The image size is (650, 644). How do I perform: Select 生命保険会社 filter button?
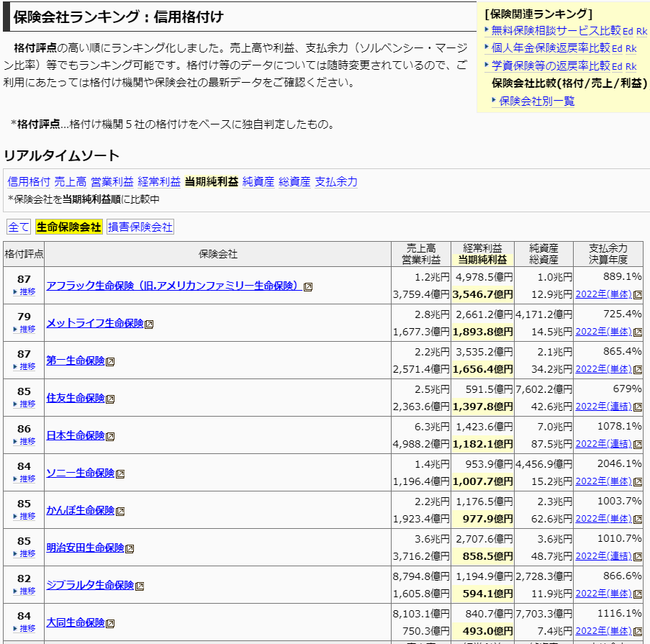tap(69, 227)
